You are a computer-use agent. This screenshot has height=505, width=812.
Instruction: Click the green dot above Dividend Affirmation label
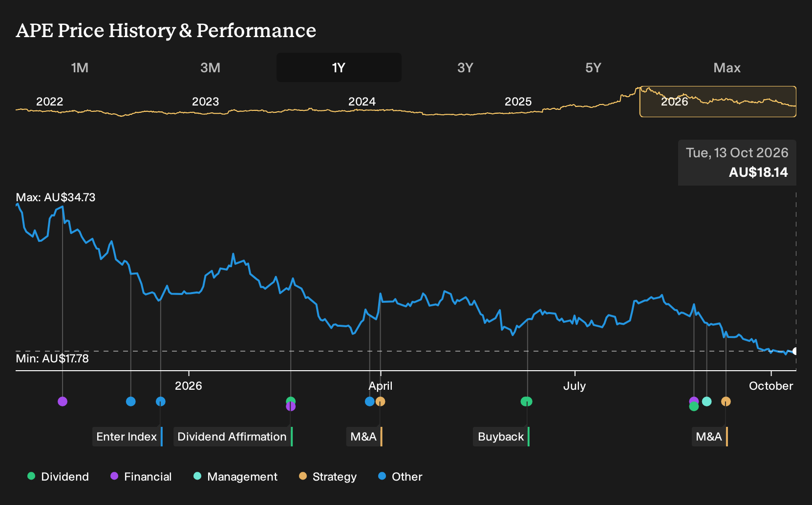click(x=291, y=401)
